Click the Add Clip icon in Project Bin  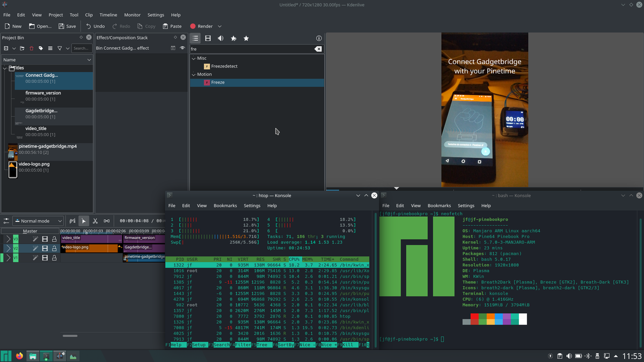click(6, 48)
